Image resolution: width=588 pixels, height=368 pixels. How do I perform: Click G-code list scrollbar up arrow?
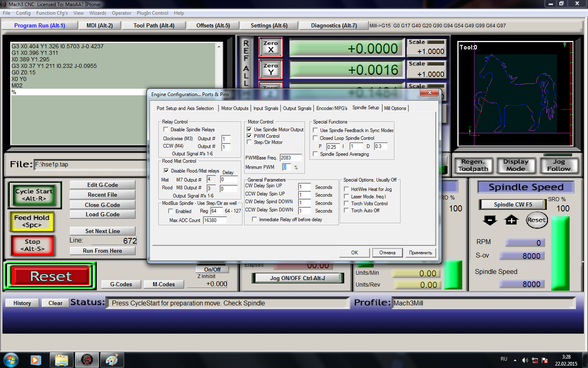(x=219, y=47)
